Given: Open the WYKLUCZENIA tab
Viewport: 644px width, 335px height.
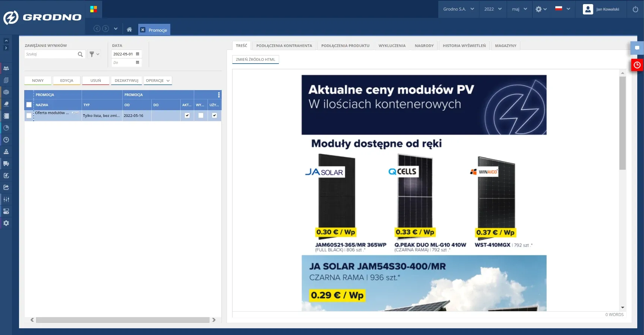Looking at the screenshot, I should coord(392,46).
